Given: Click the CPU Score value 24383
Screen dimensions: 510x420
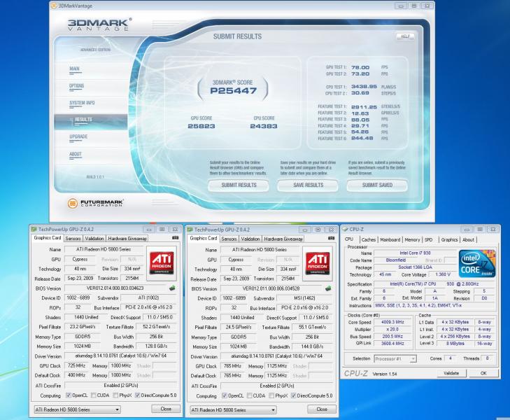Looking at the screenshot, I should (264, 126).
